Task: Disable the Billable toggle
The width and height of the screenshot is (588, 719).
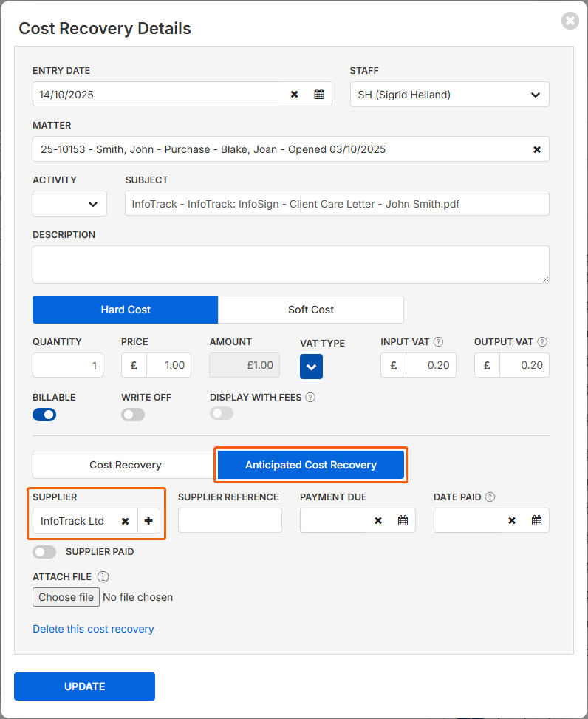Action: coord(44,415)
